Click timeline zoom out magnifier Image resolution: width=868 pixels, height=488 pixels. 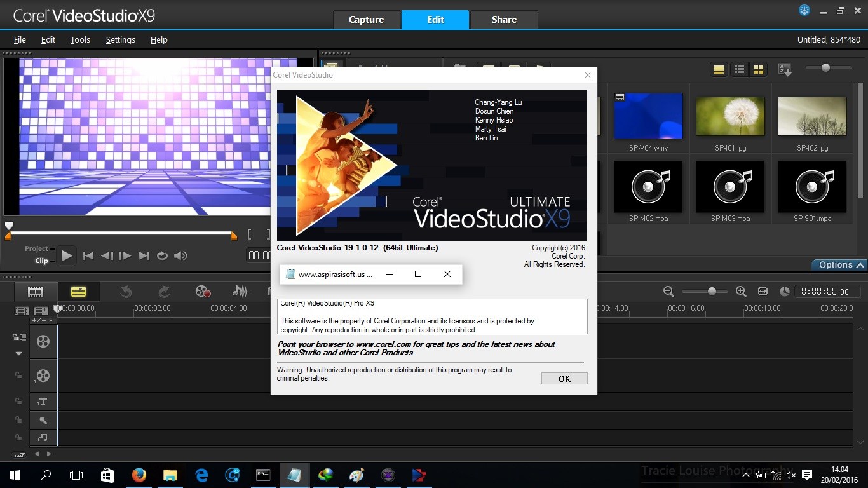pyautogui.click(x=668, y=291)
